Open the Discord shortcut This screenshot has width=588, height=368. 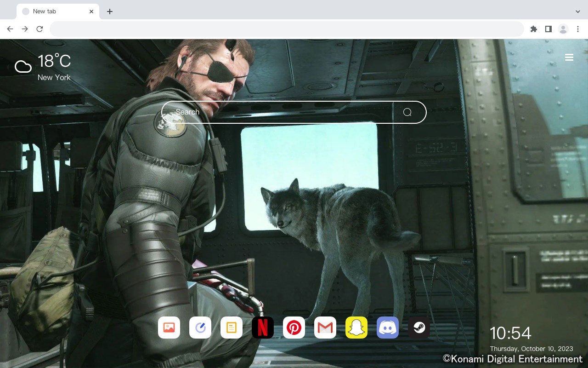(388, 328)
